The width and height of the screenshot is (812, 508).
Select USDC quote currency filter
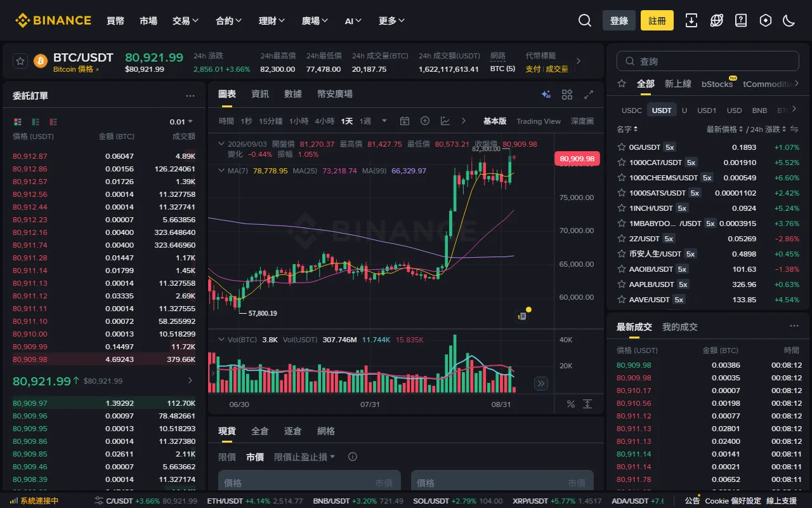[632, 110]
